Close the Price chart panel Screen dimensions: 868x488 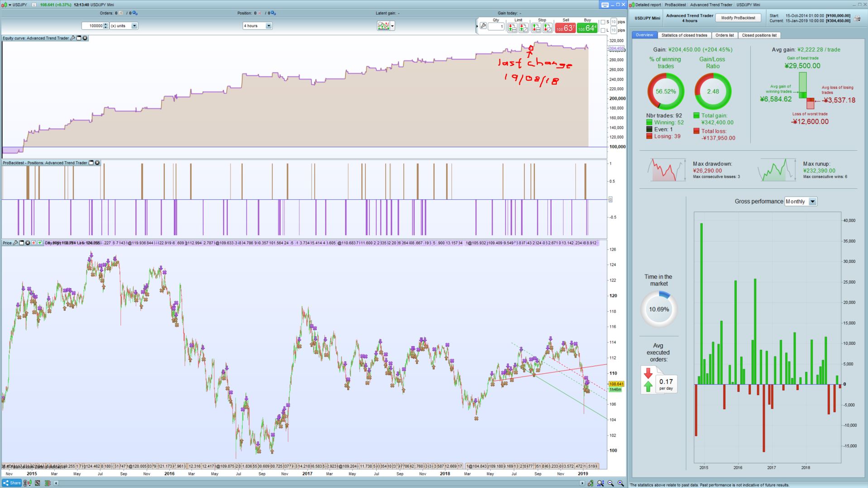pyautogui.click(x=28, y=243)
